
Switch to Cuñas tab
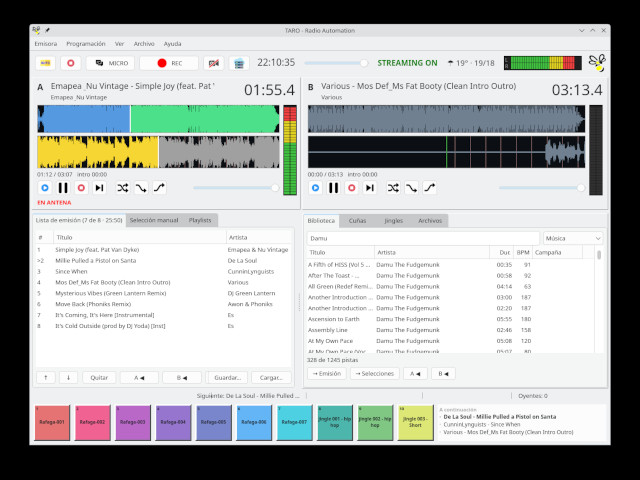coord(357,221)
